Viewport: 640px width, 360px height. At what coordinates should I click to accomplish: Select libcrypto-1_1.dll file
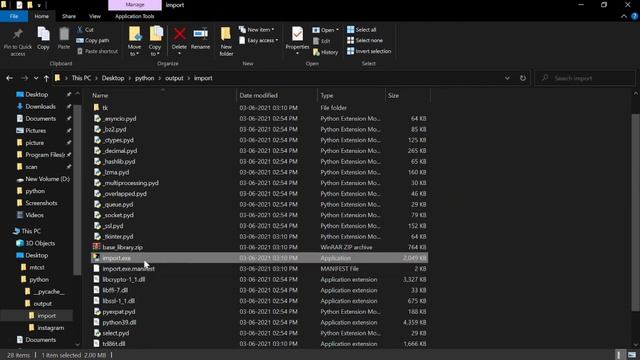click(x=124, y=280)
